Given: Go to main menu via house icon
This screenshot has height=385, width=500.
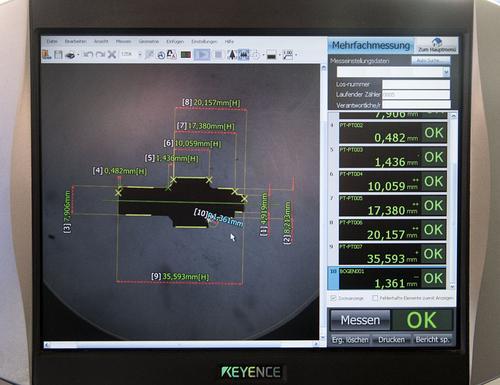Looking at the screenshot, I should [x=437, y=45].
